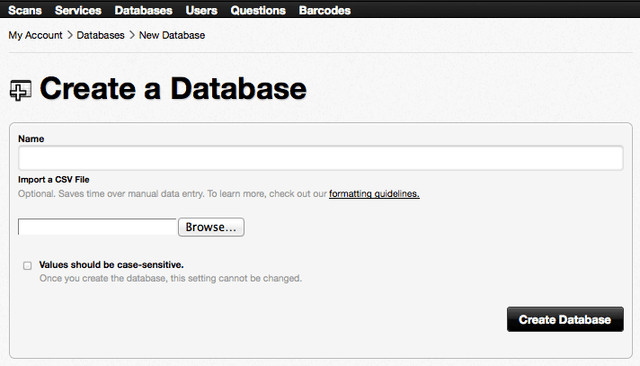Click the My Account breadcrumb
Viewport: 640px width, 366px height.
click(x=36, y=35)
